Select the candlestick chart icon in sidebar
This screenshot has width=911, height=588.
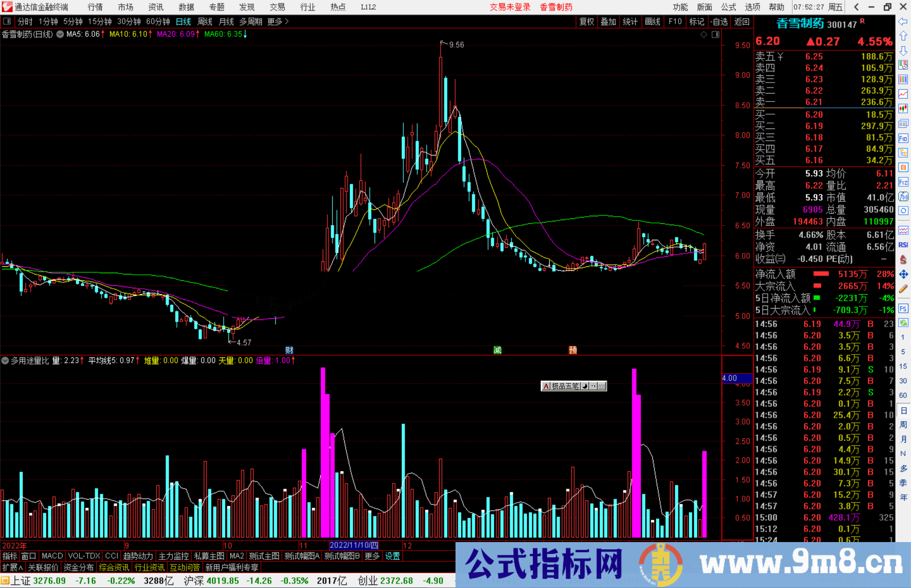903,109
